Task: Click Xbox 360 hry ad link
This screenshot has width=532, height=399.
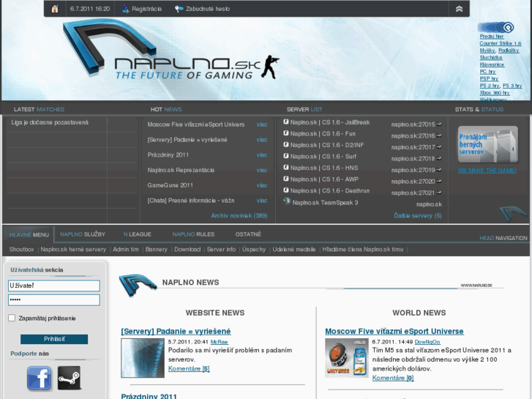Action: coord(495,93)
